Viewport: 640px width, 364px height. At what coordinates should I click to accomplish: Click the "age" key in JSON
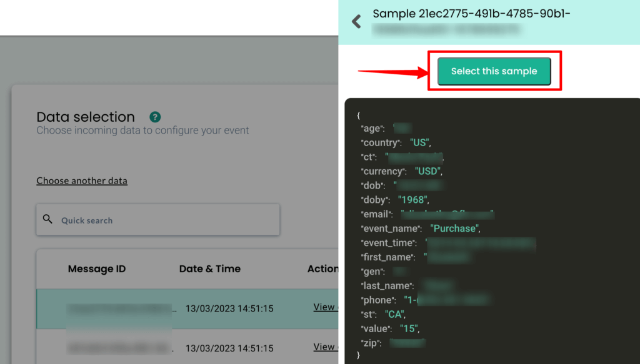point(372,129)
